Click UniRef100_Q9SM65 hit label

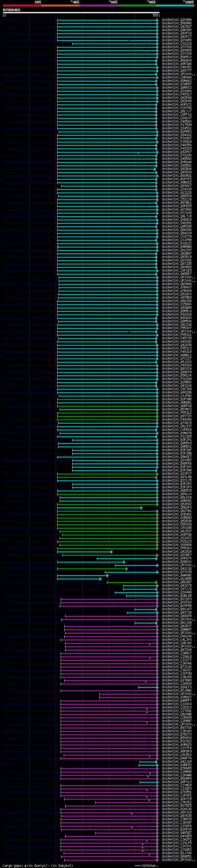tap(177, 50)
